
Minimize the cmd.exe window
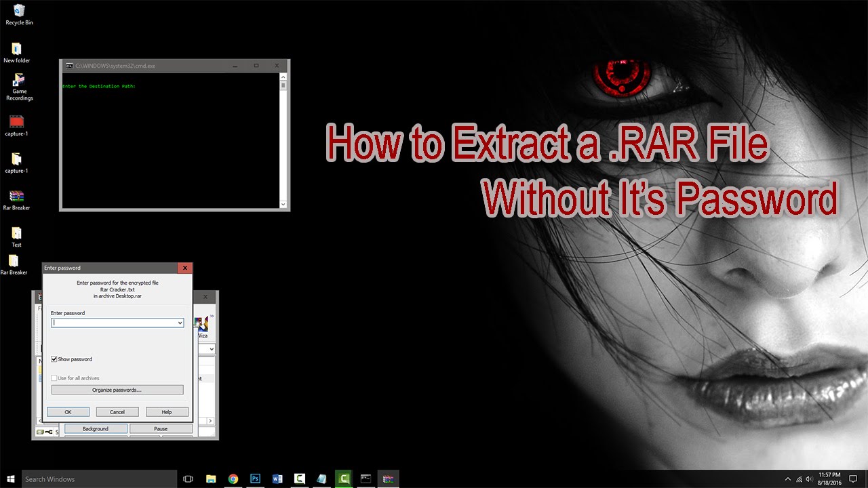point(235,66)
